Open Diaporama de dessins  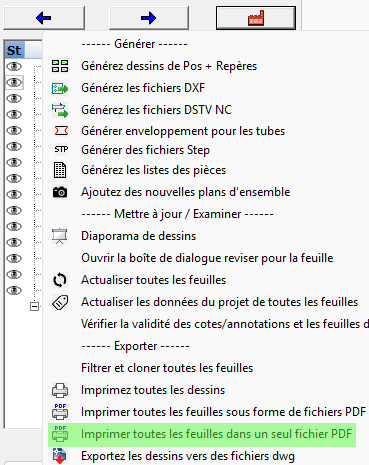139,236
